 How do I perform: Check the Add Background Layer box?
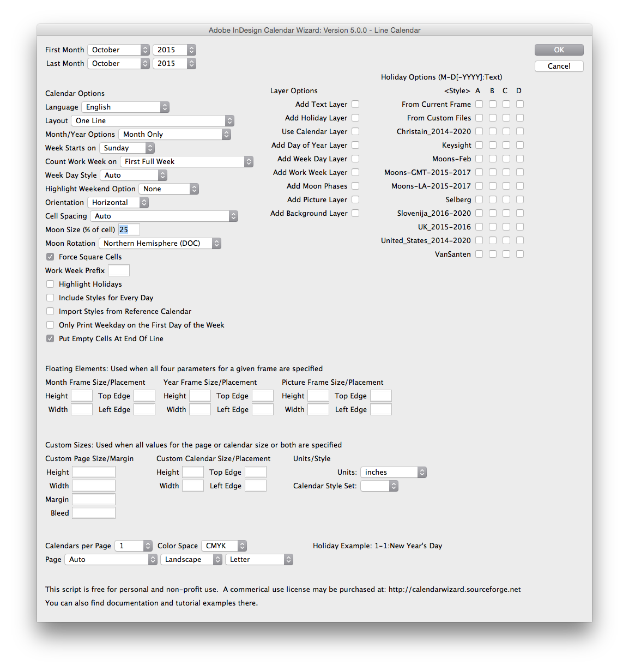(355, 213)
